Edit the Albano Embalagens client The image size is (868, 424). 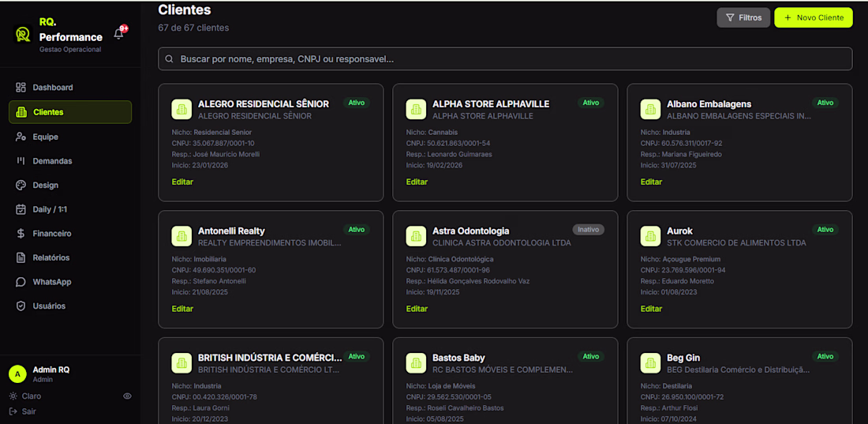tap(651, 182)
